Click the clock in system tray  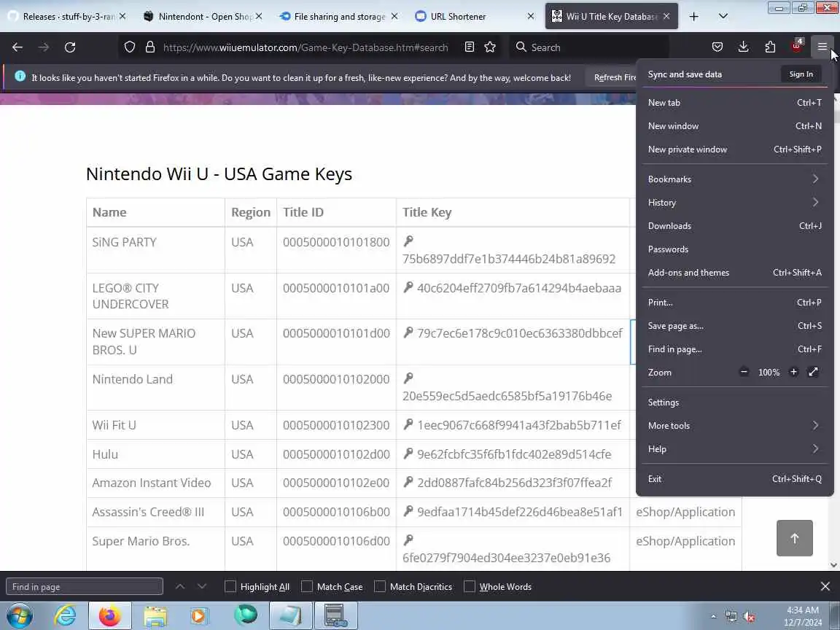point(803,616)
